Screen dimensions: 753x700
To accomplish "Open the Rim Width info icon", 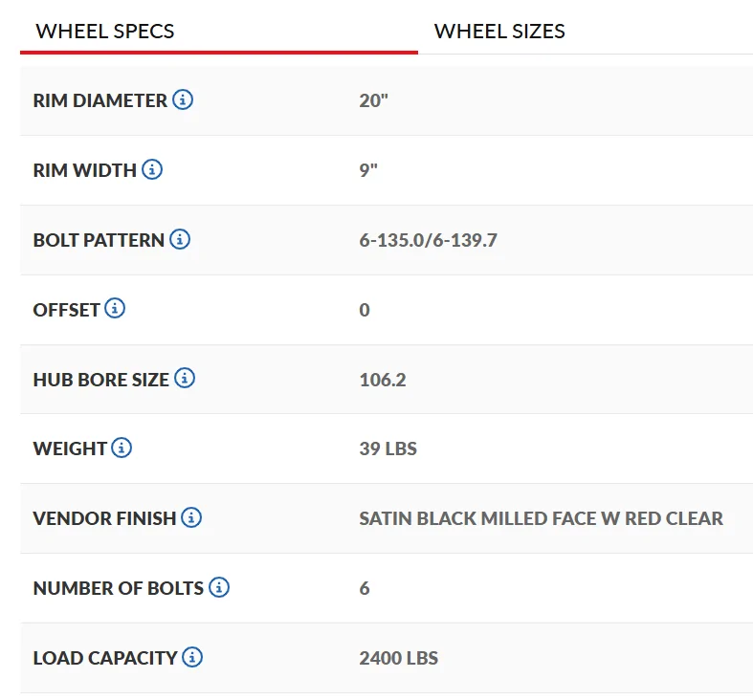I will click(x=152, y=169).
